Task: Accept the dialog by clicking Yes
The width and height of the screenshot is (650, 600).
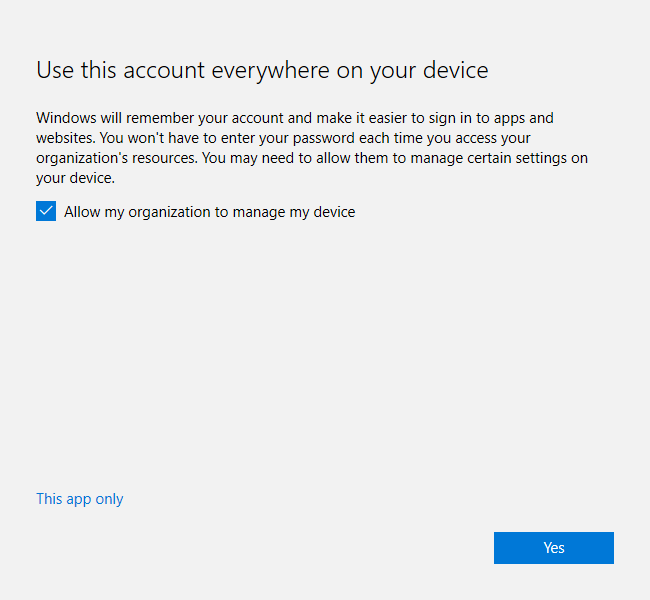Action: point(553,548)
